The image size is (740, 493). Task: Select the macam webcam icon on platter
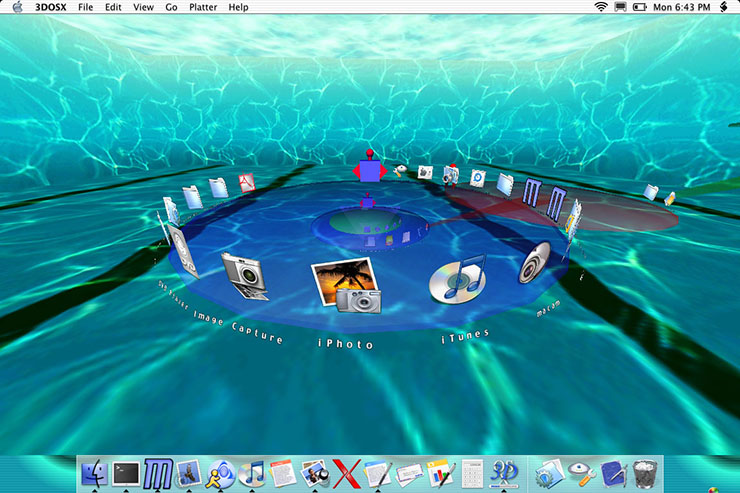coord(535,262)
